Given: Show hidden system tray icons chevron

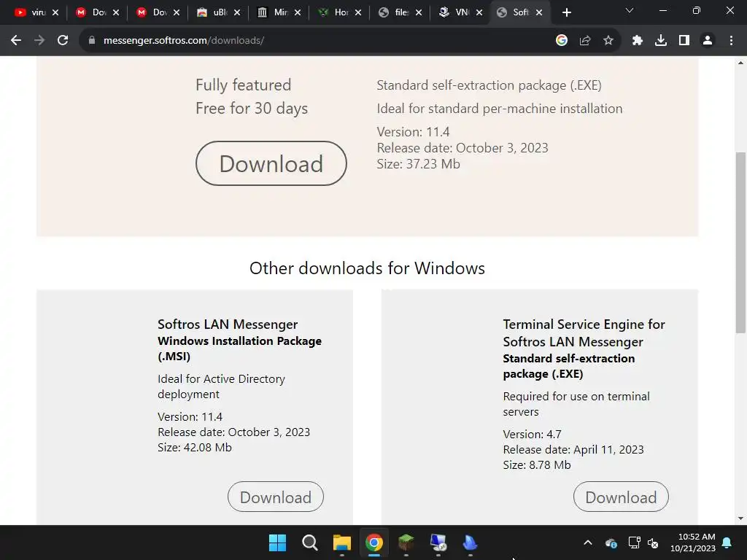Looking at the screenshot, I should coord(588,542).
